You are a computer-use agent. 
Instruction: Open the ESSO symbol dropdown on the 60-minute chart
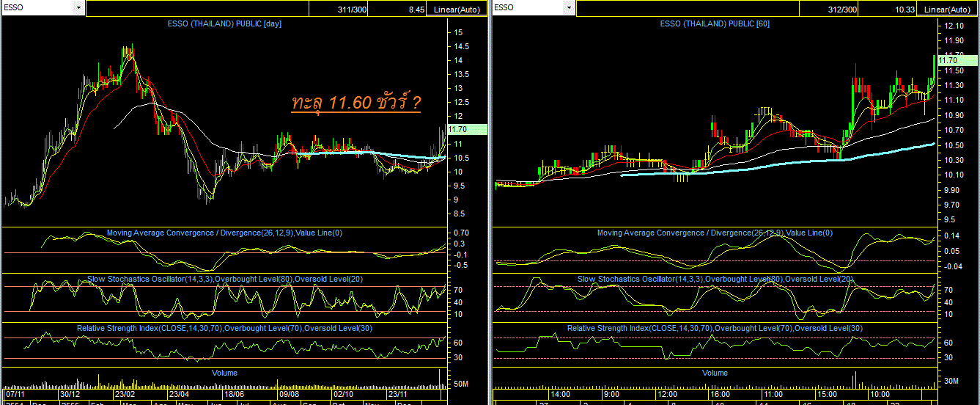568,8
